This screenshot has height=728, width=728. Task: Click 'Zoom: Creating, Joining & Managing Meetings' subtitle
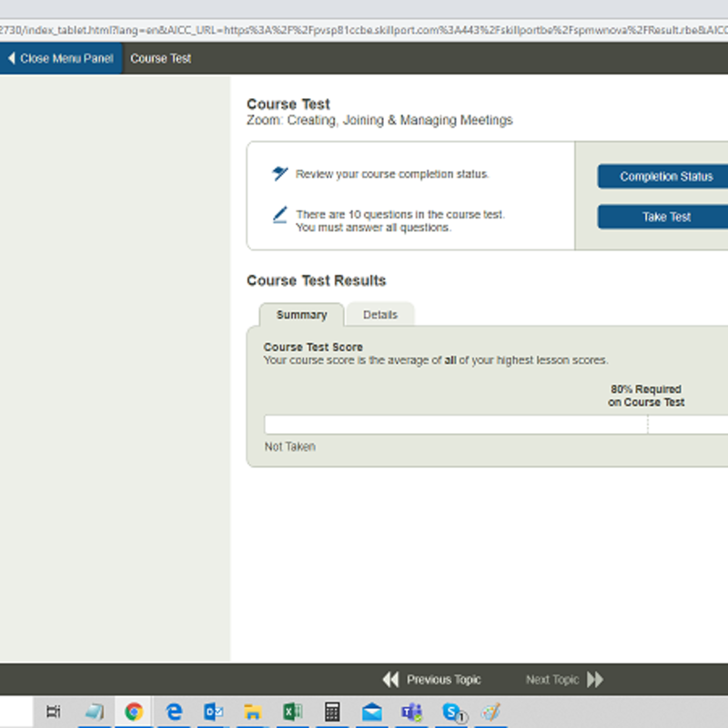click(379, 120)
